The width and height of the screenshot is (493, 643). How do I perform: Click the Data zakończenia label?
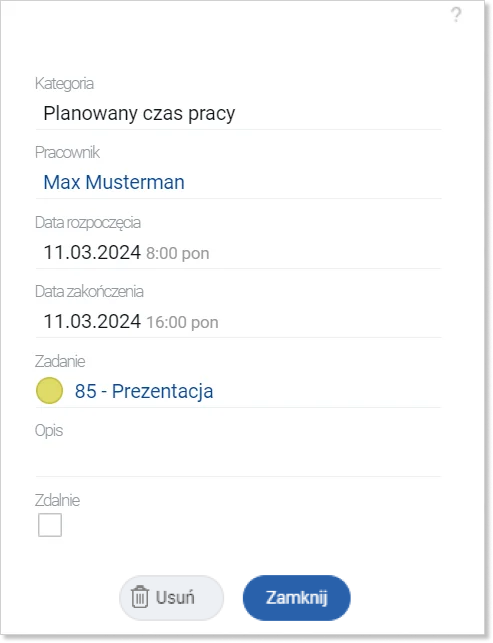(x=89, y=292)
